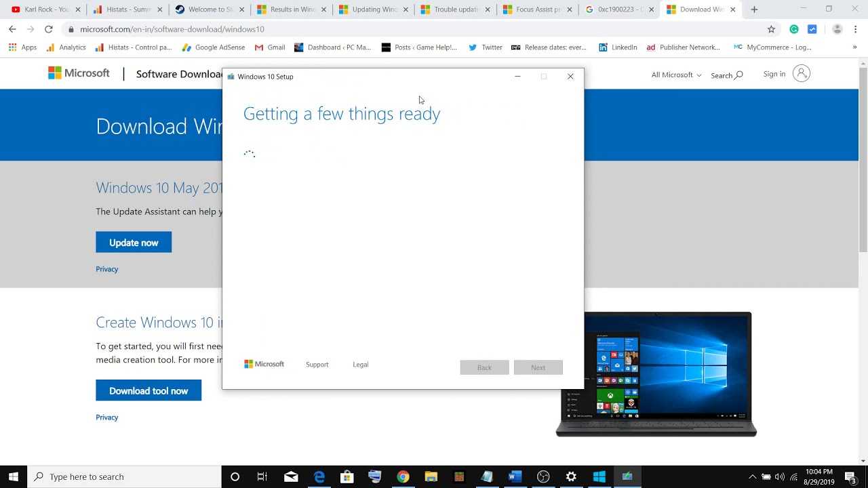Click the Update now button
Screen dimensions: 868x488
click(x=134, y=242)
